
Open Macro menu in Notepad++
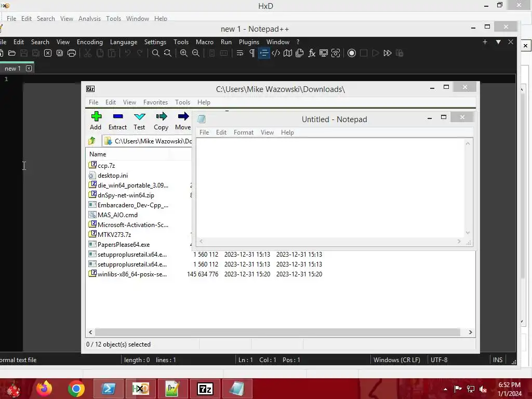205,42
